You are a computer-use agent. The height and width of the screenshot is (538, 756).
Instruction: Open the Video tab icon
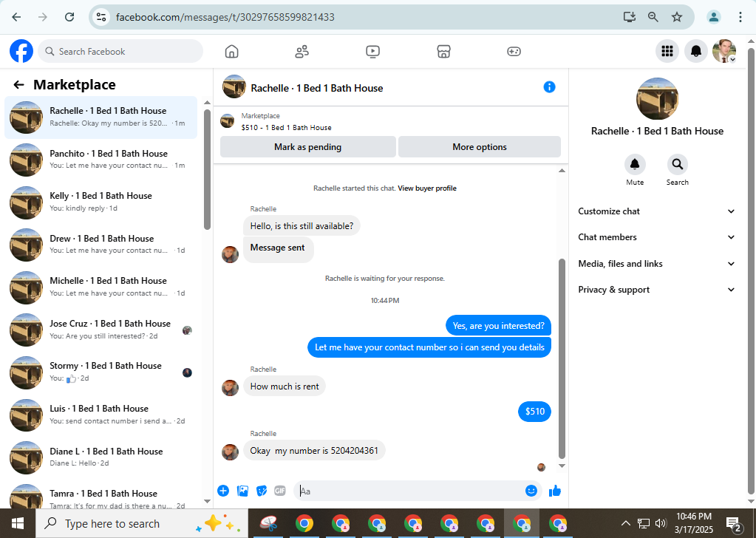[x=372, y=51]
